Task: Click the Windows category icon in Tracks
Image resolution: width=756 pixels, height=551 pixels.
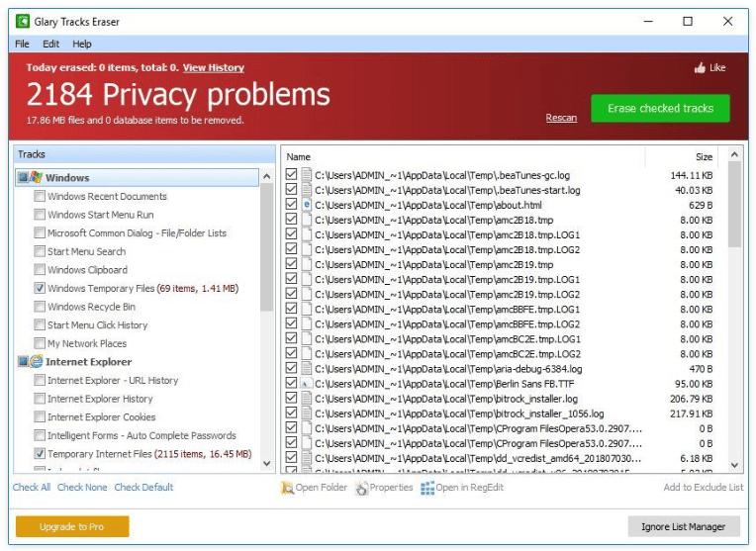Action: 36,177
